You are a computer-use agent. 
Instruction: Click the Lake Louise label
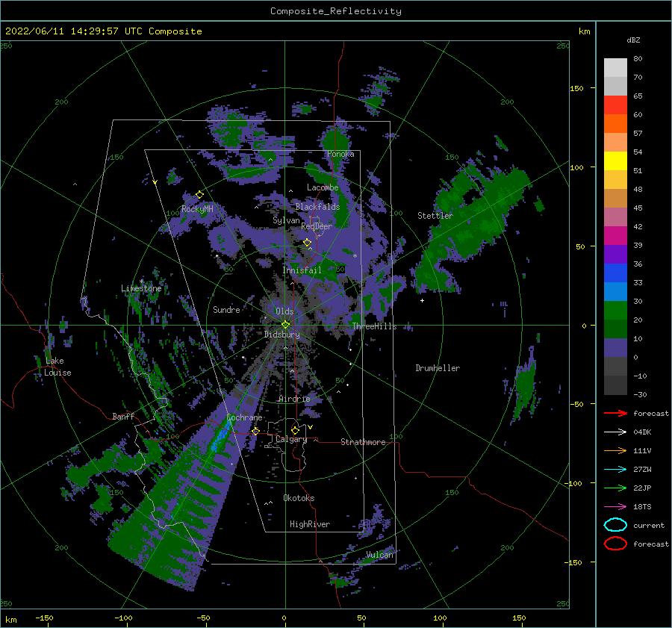tap(57, 367)
